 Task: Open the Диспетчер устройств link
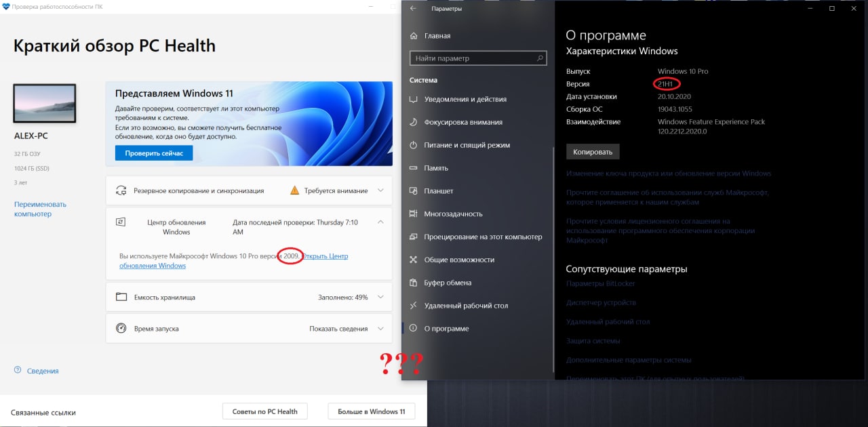(601, 302)
